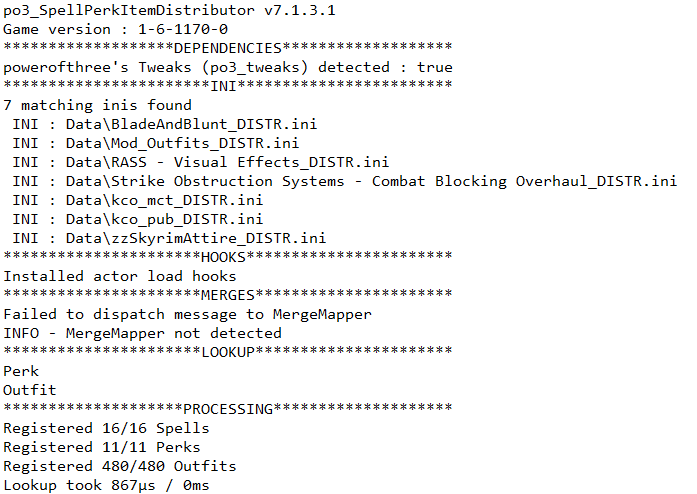The width and height of the screenshot is (697, 494).
Task: Select the zzSkyrimAttire_DISTR.ini line
Action: click(x=169, y=238)
